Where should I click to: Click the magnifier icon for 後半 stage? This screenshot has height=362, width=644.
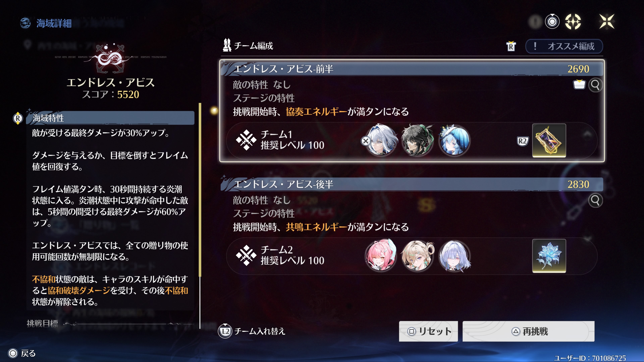coord(595,200)
